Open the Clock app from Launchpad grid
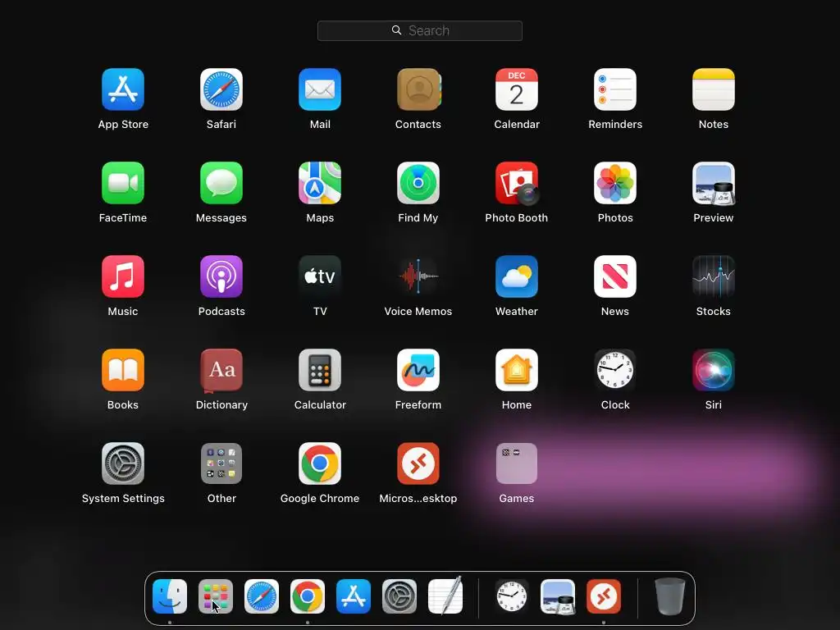Viewport: 840px width, 630px height. pos(615,370)
